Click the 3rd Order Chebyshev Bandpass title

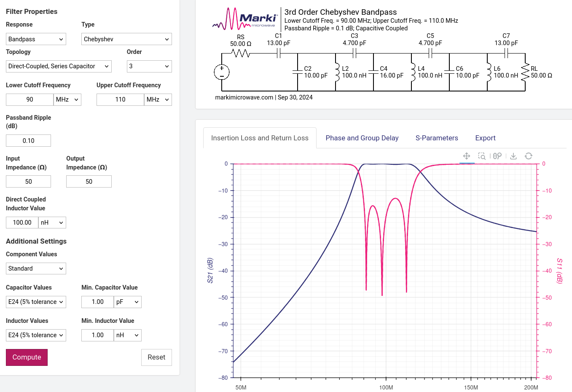[341, 12]
